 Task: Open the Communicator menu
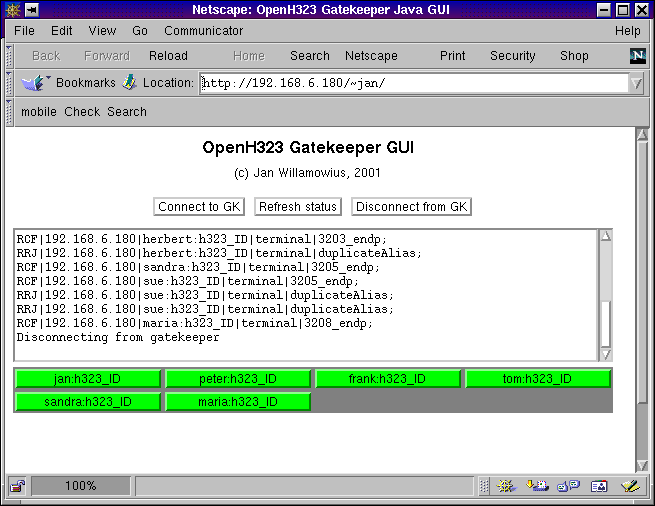[203, 31]
